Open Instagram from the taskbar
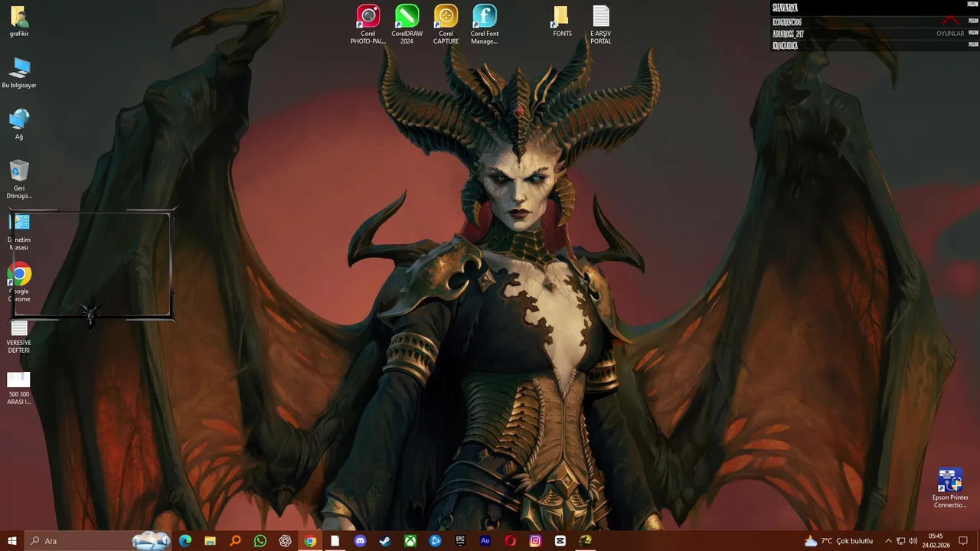The image size is (980, 551). coord(535,541)
